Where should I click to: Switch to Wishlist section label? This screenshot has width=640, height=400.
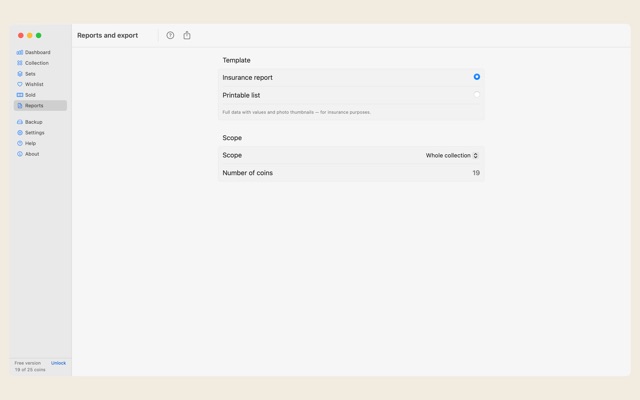(34, 84)
